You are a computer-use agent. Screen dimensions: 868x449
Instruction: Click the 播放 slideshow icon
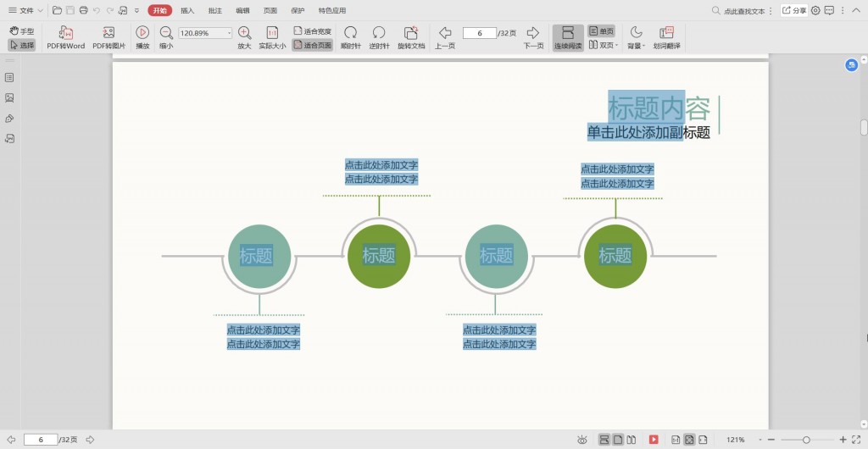[142, 33]
